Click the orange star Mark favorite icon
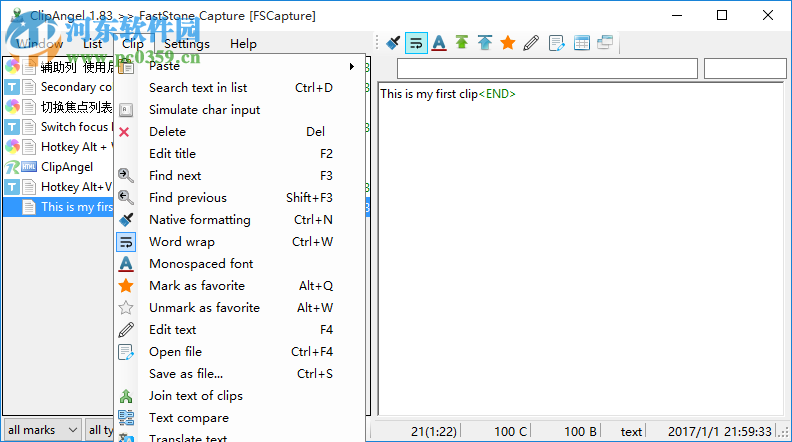Screen dimensions: 792x442 point(126,286)
